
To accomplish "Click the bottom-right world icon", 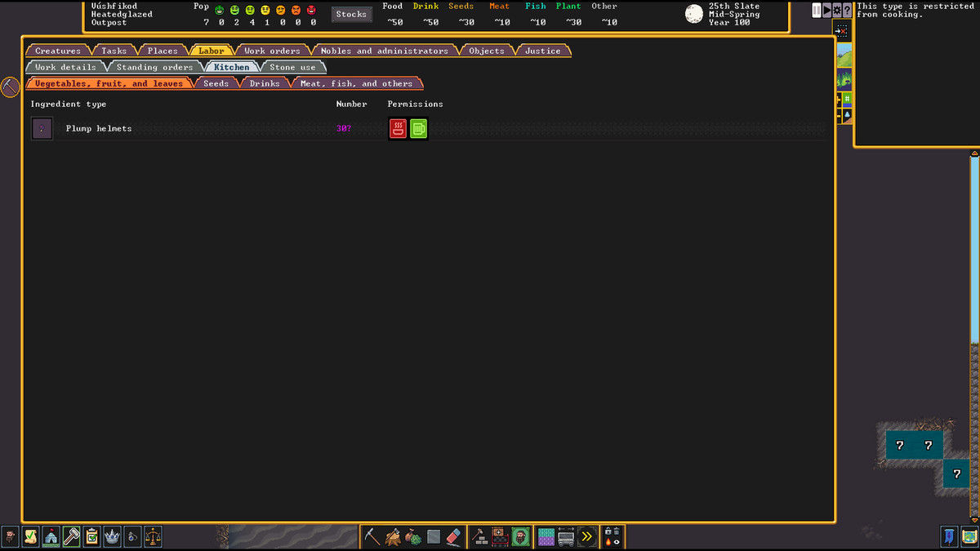I will (969, 536).
